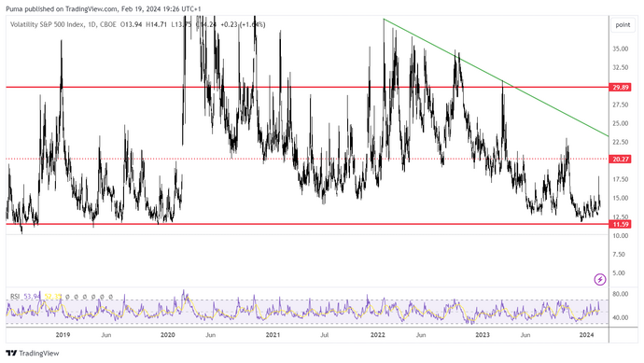Click the 'Volatility S&P 500 Index' chart title
The image size is (644, 363).
click(48, 24)
